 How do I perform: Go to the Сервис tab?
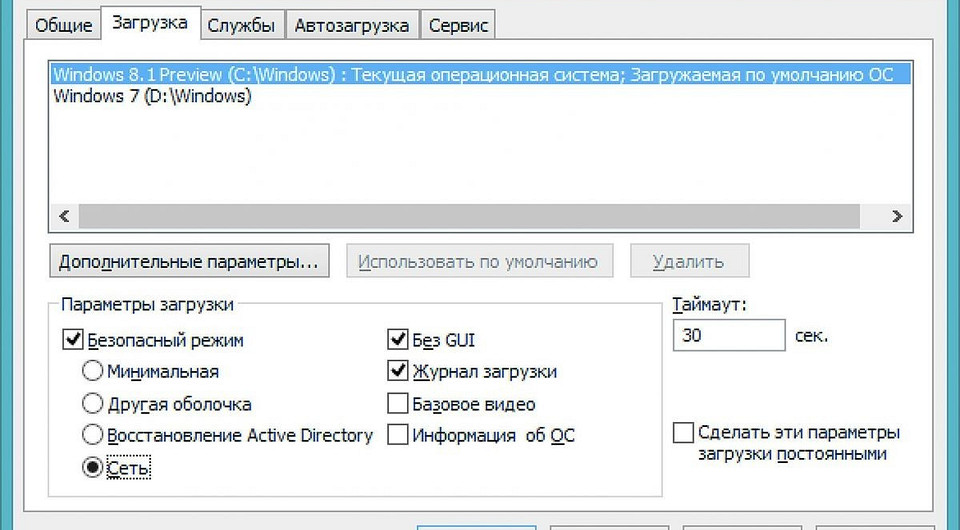coord(458,26)
